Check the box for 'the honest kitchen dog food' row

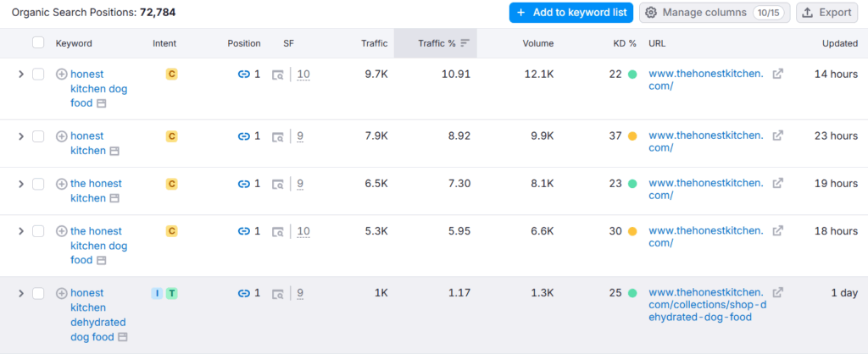pyautogui.click(x=38, y=231)
